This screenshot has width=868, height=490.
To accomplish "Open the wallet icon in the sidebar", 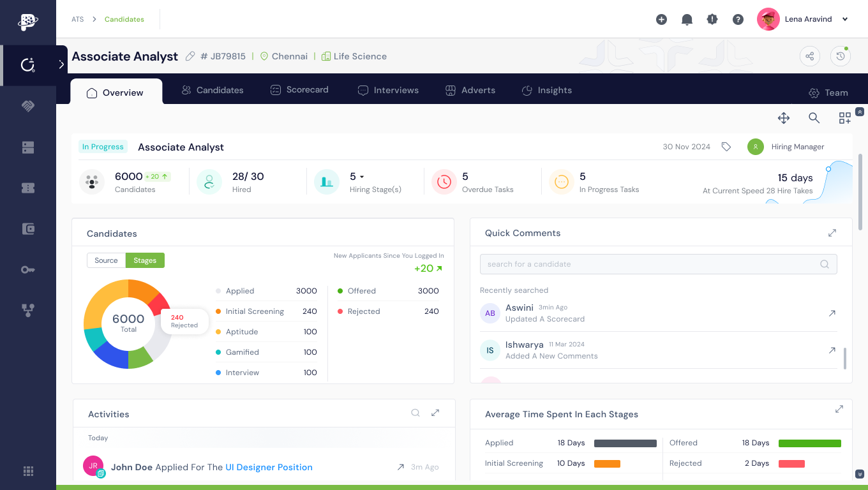I will tap(28, 228).
